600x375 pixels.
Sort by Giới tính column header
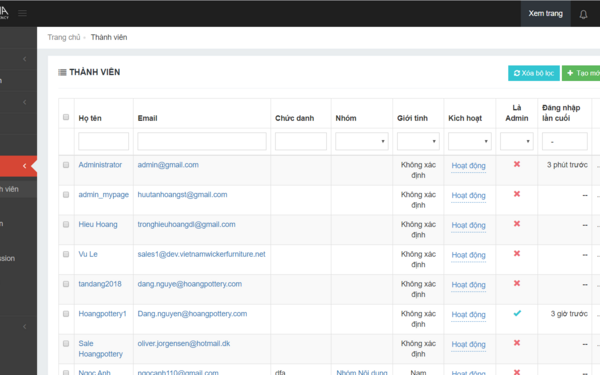(412, 118)
